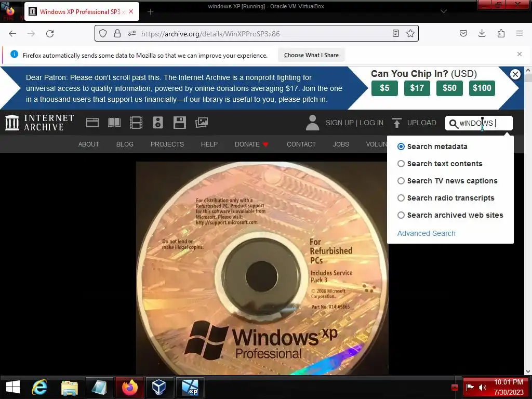This screenshot has height=399, width=532.
Task: Open site permissions icon in address bar
Action: coord(132,33)
